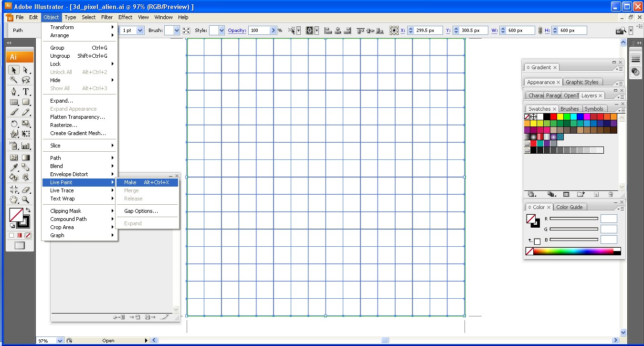Select the Eyedropper tool

click(x=14, y=167)
